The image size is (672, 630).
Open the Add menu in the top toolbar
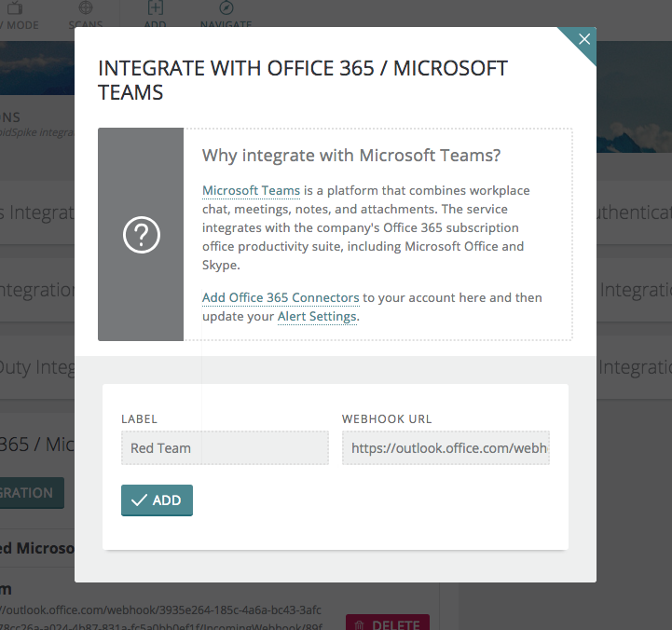click(x=155, y=14)
